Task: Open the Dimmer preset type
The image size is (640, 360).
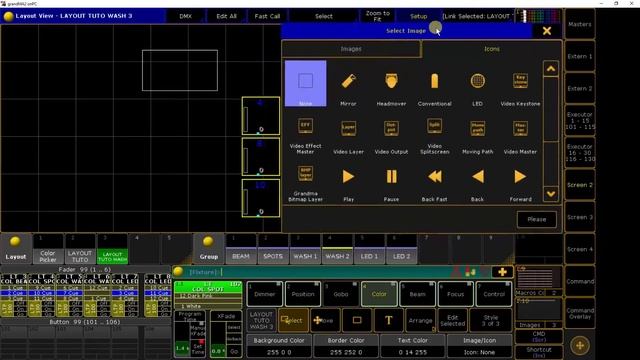Action: click(264, 294)
